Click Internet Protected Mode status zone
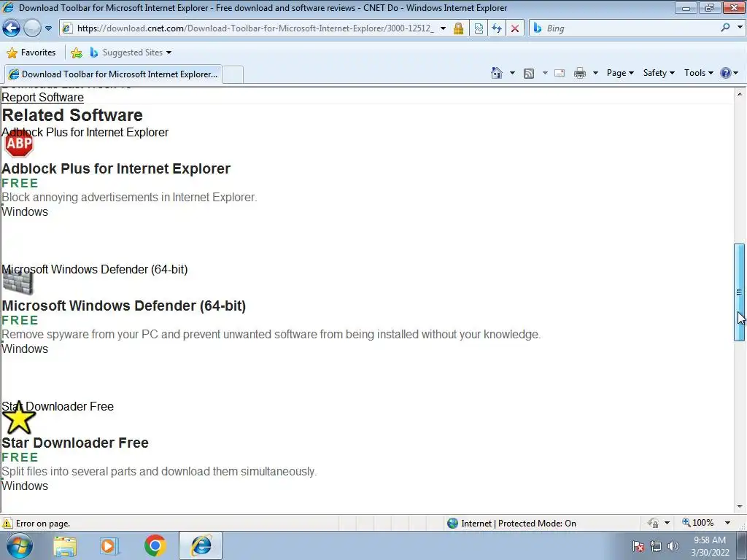The height and width of the screenshot is (560, 747). (x=511, y=524)
